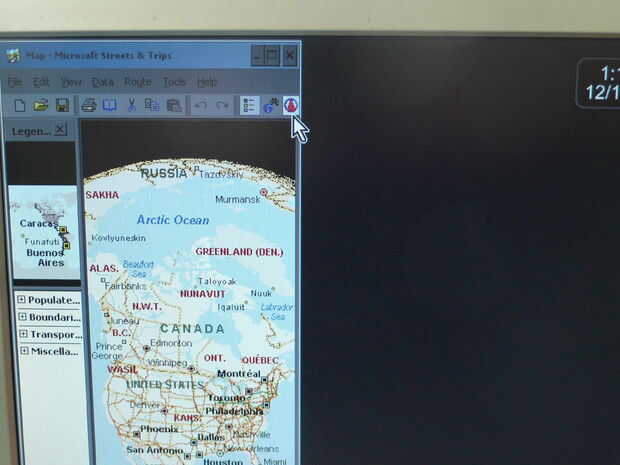The width and height of the screenshot is (620, 465).
Task: Open the Route menu
Action: [138, 82]
